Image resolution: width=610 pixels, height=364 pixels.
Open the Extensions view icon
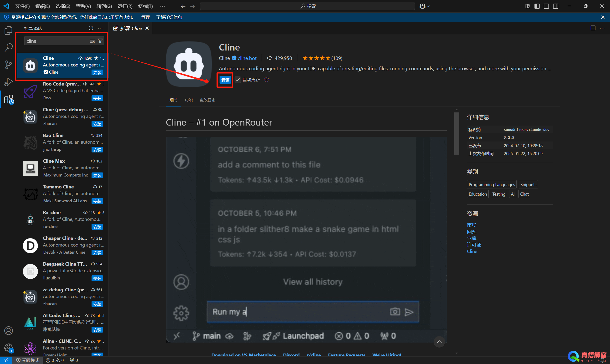[9, 99]
